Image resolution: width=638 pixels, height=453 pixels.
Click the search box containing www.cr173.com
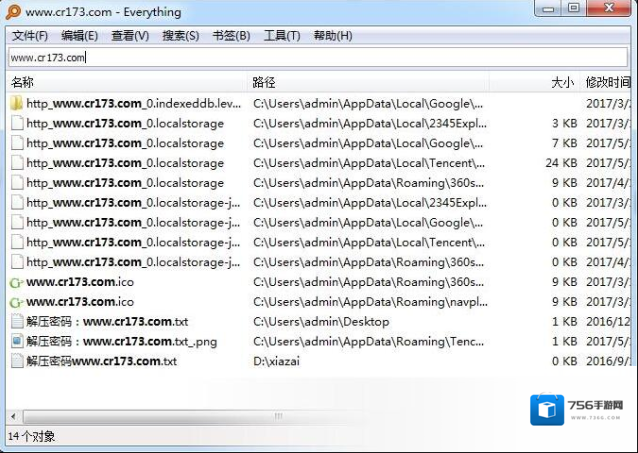tap(318, 58)
